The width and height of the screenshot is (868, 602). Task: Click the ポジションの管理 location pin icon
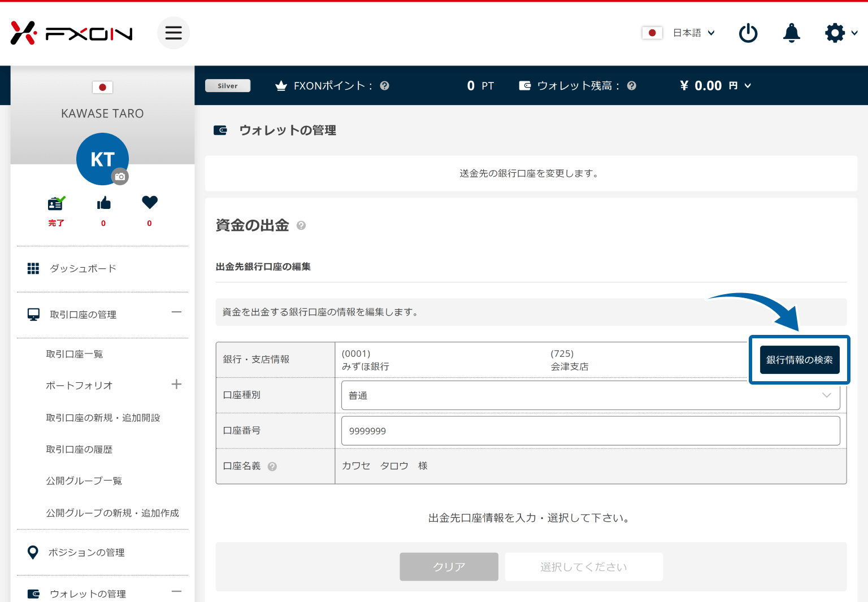(33, 552)
